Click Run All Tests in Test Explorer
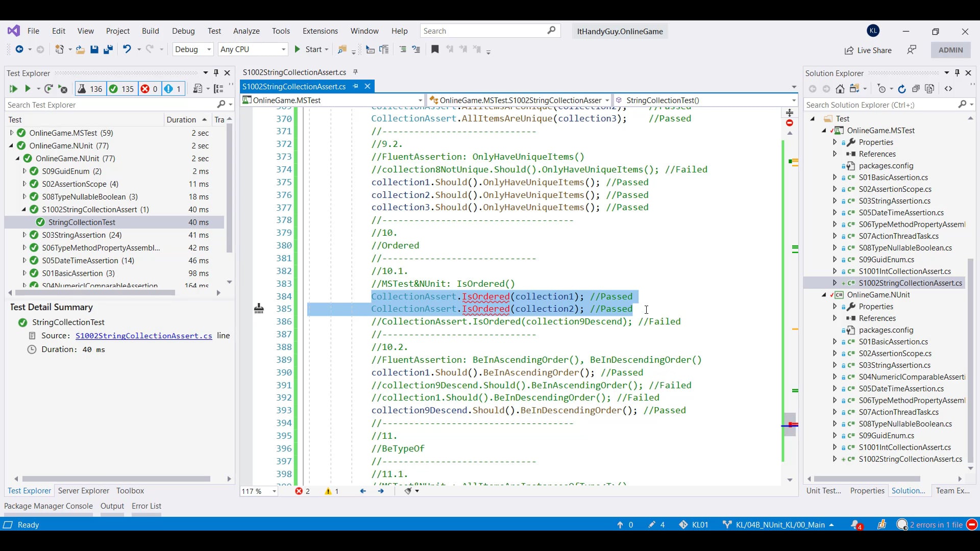Screen dimensions: 980x551 pyautogui.click(x=13, y=89)
